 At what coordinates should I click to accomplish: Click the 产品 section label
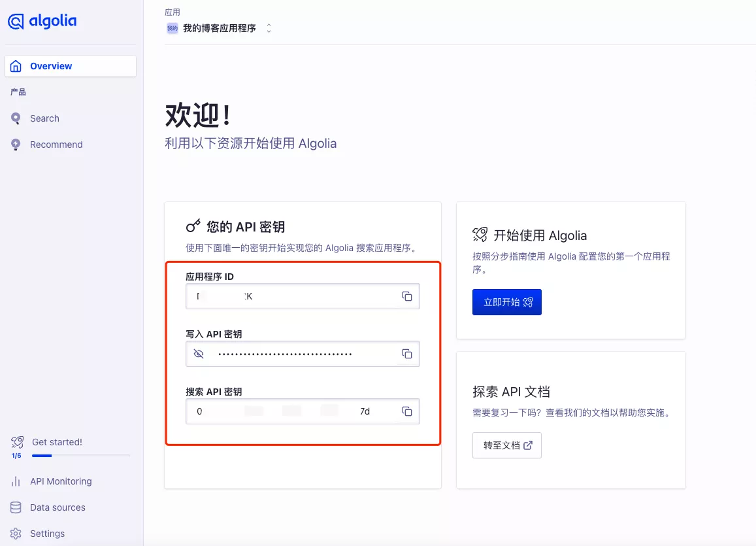tap(18, 92)
